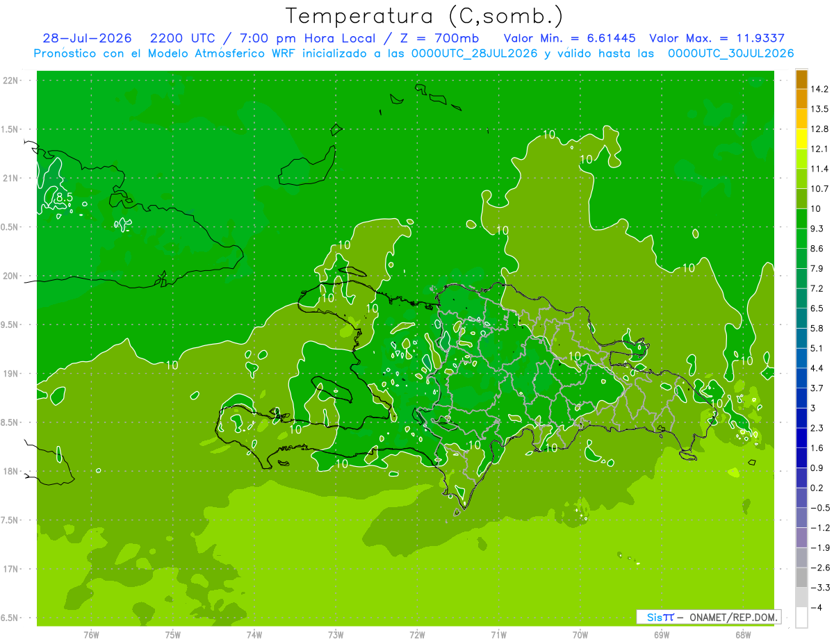Click the "14.2" colorbar scale value

pos(819,89)
